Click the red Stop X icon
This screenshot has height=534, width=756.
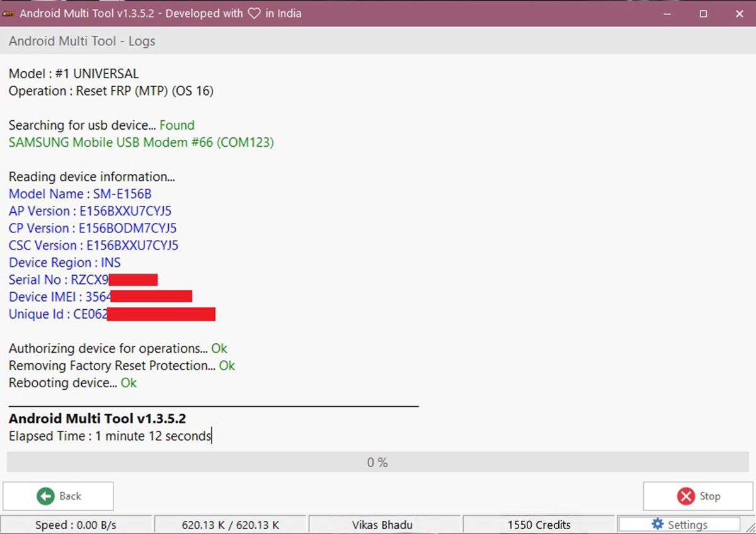(x=686, y=496)
